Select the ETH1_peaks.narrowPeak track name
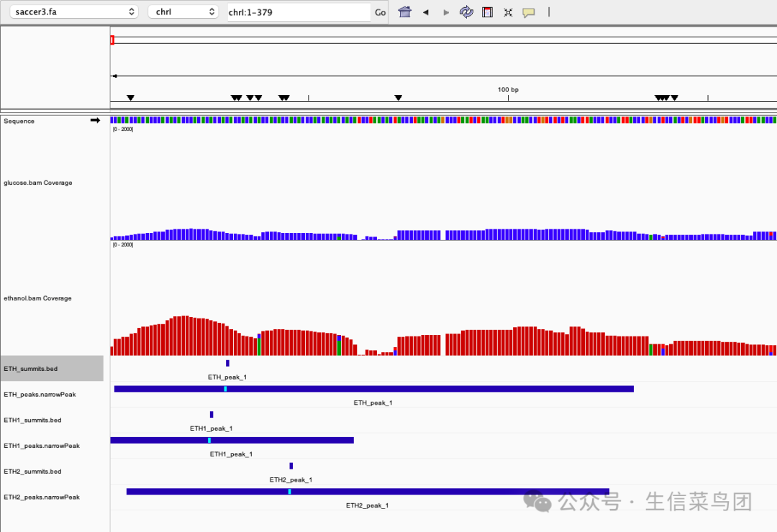Screen dimensions: 777x532 (x=42, y=446)
